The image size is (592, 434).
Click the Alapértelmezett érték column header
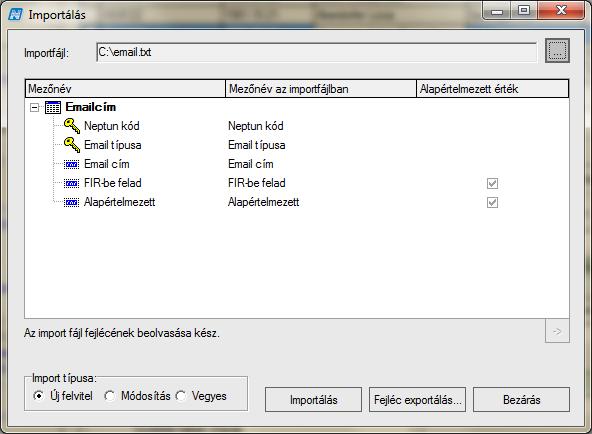[493, 89]
